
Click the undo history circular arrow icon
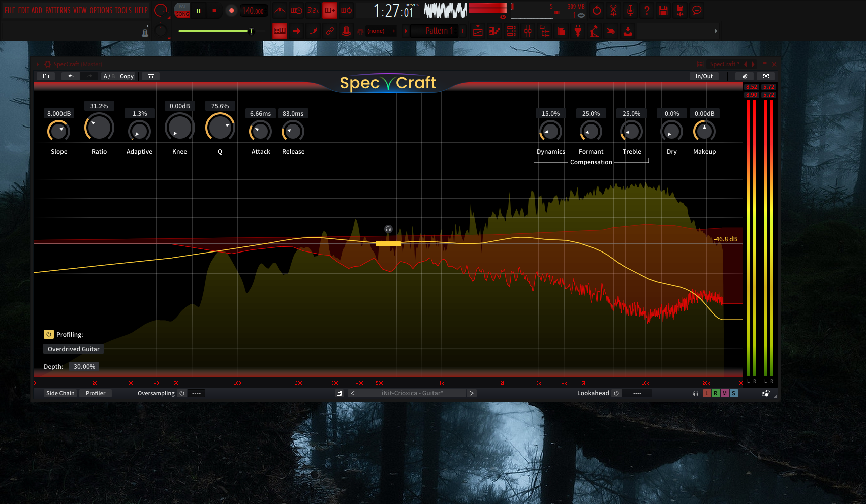pyautogui.click(x=597, y=10)
